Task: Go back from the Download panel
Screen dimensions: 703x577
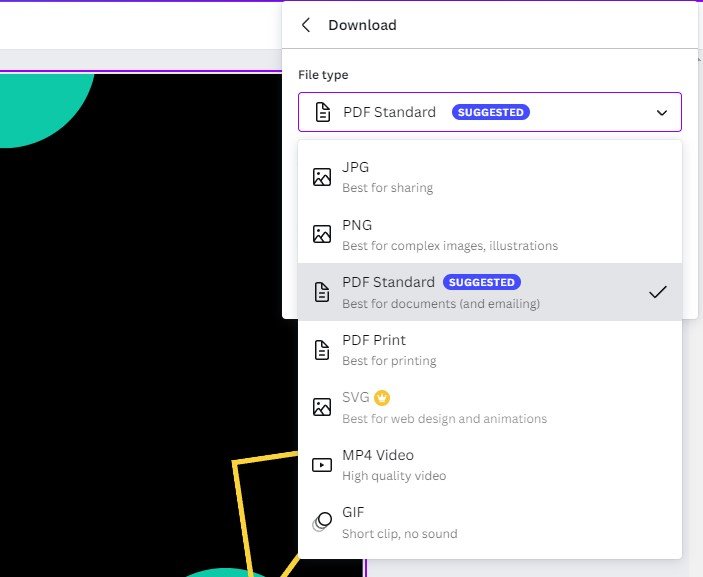Action: coord(306,25)
